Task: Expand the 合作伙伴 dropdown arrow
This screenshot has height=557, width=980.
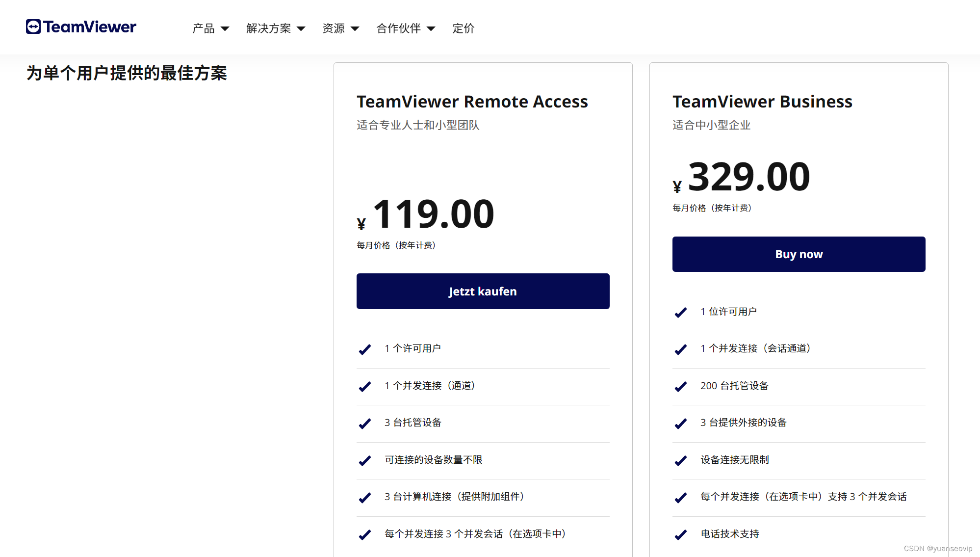Action: 431,28
